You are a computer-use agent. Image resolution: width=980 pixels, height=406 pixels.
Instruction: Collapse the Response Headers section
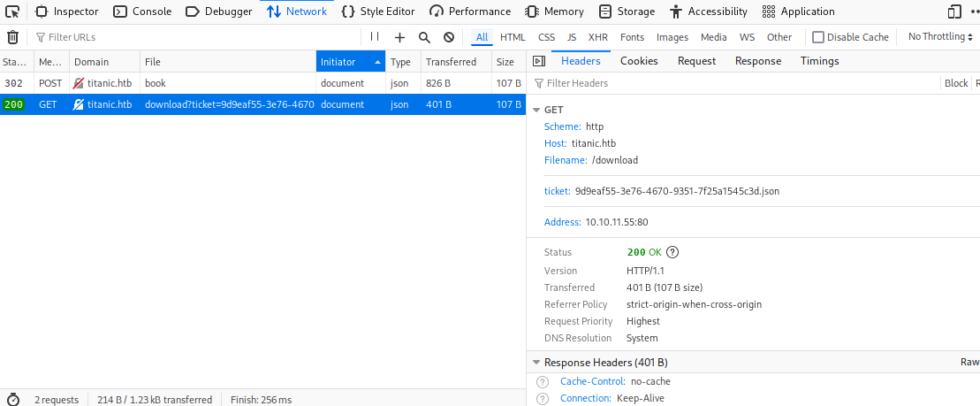click(x=536, y=363)
